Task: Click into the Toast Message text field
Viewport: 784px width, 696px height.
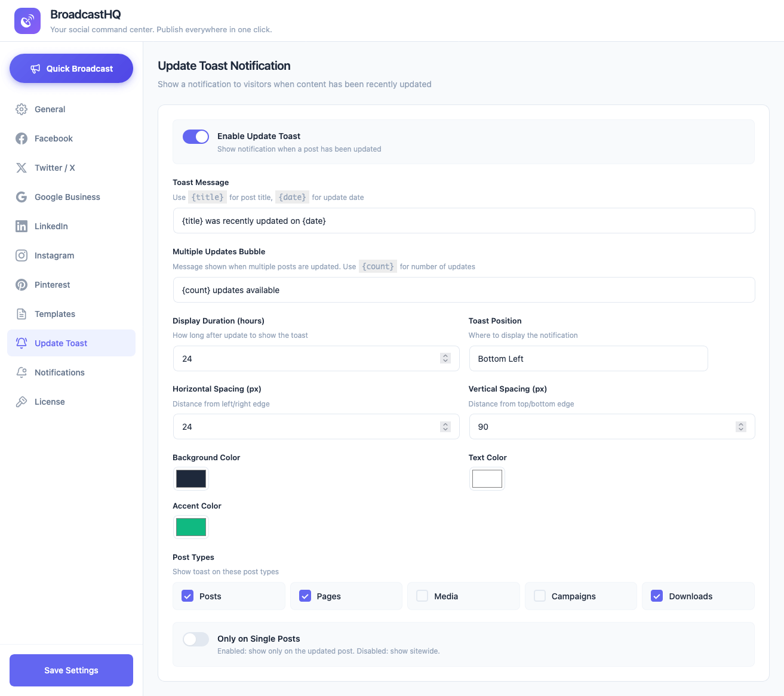Action: click(463, 221)
